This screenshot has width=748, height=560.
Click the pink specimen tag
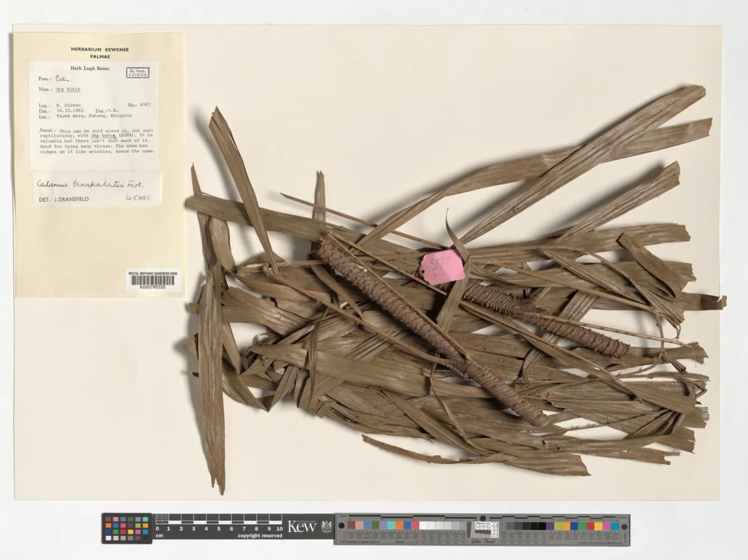click(441, 267)
